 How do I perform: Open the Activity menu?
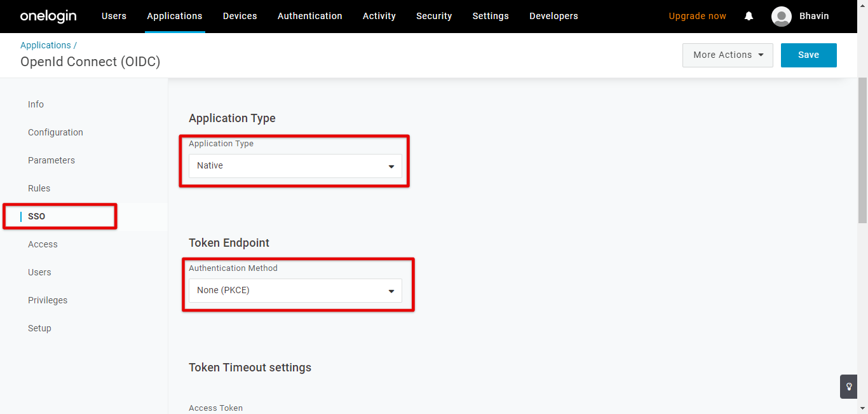379,16
